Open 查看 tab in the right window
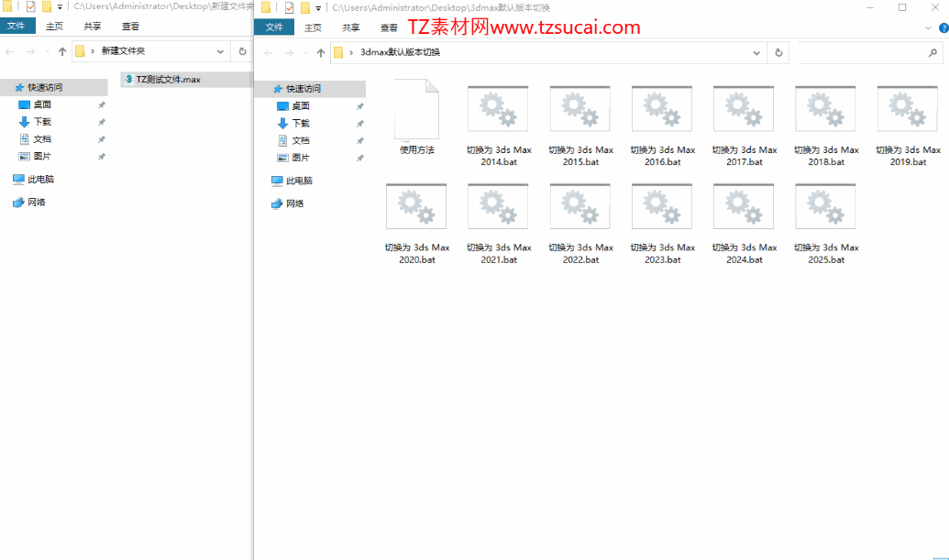949x560 pixels. click(x=389, y=27)
